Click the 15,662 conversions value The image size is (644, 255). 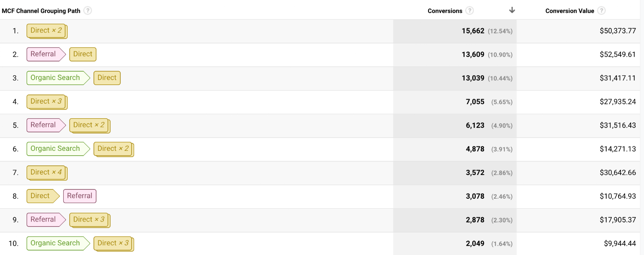[473, 31]
